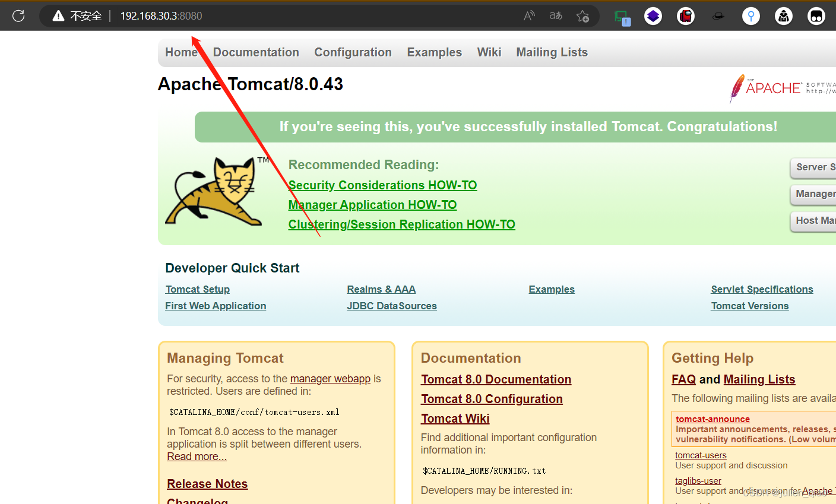Open the tomcat-announce mailing list link
Screen dimensions: 836x504
(712, 419)
